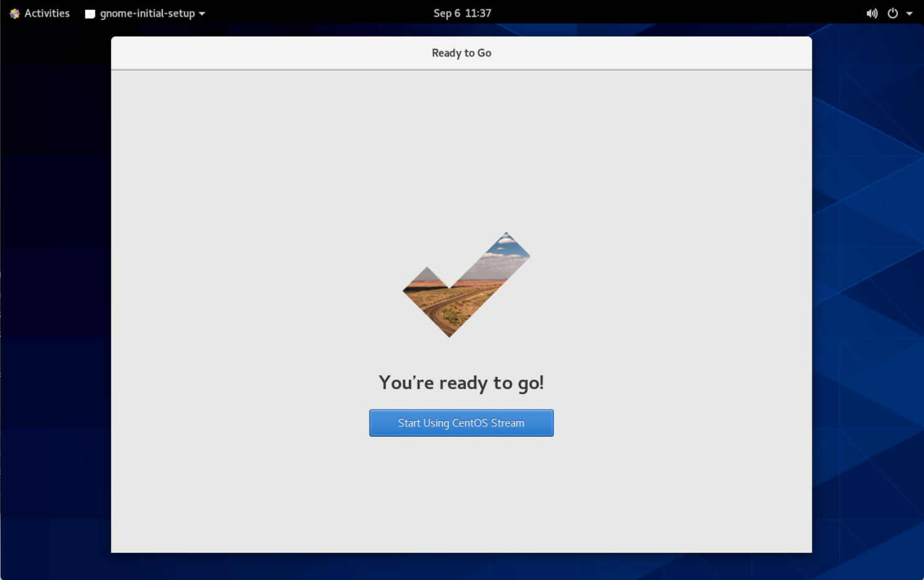Click the "Ready to Go" title text
924x580 pixels.
[462, 53]
